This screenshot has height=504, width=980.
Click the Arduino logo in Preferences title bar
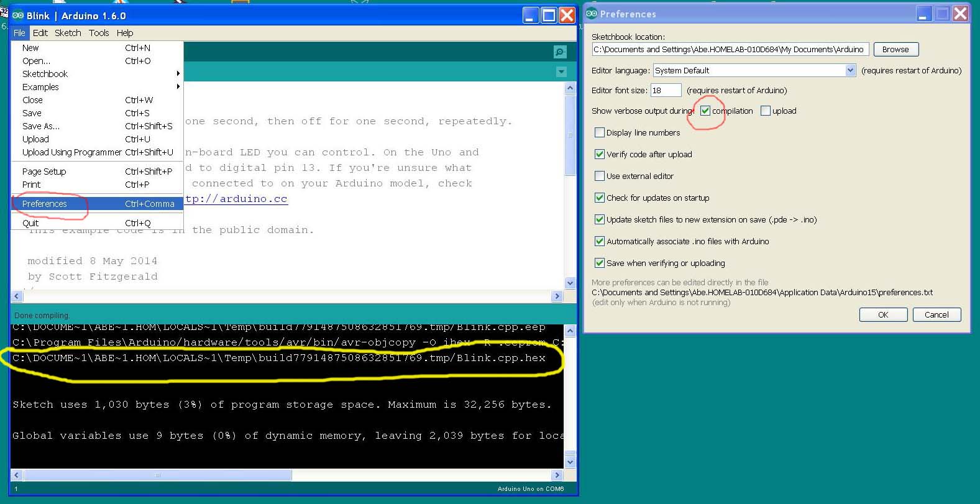592,14
